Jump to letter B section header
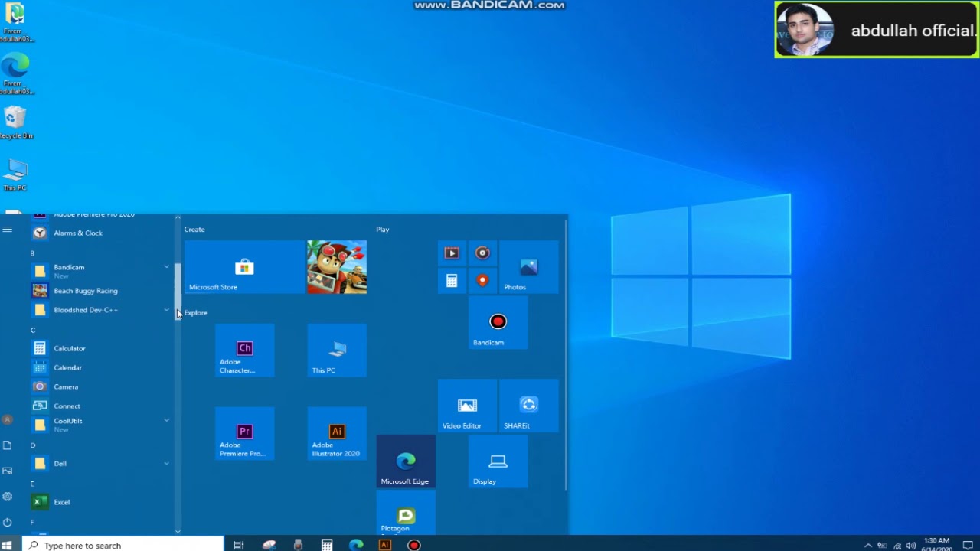This screenshot has width=980, height=551. click(x=32, y=253)
